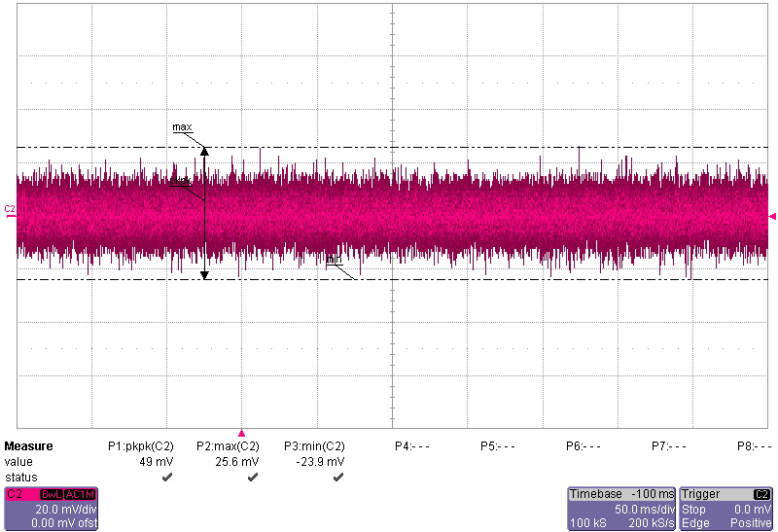Click the P3 min status checkmark
778x532 pixels.
(338, 478)
